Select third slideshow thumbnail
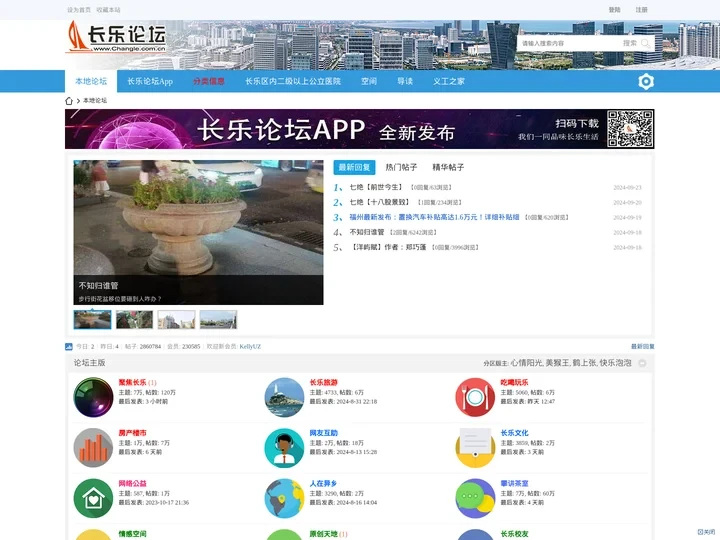The height and width of the screenshot is (540, 720). [176, 320]
